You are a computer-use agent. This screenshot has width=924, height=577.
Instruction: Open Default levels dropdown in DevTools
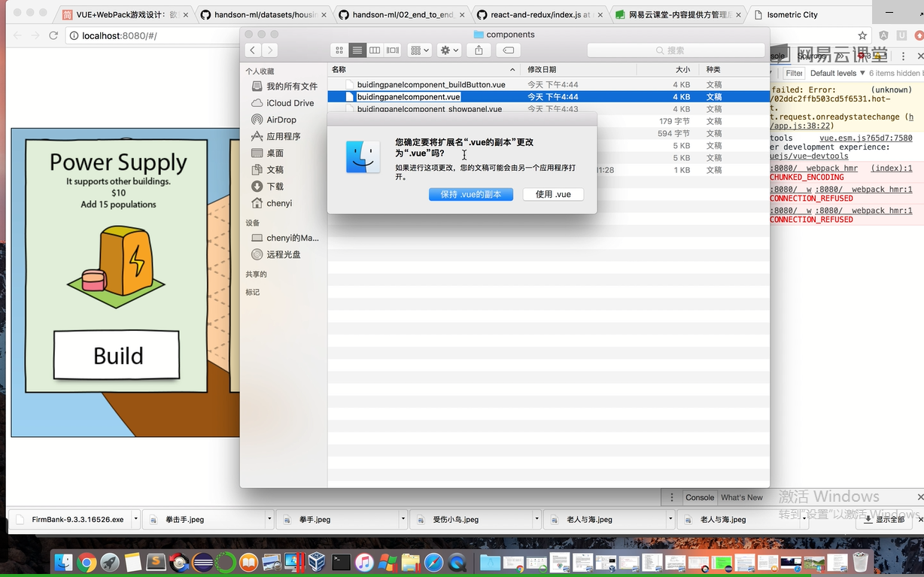[837, 73]
